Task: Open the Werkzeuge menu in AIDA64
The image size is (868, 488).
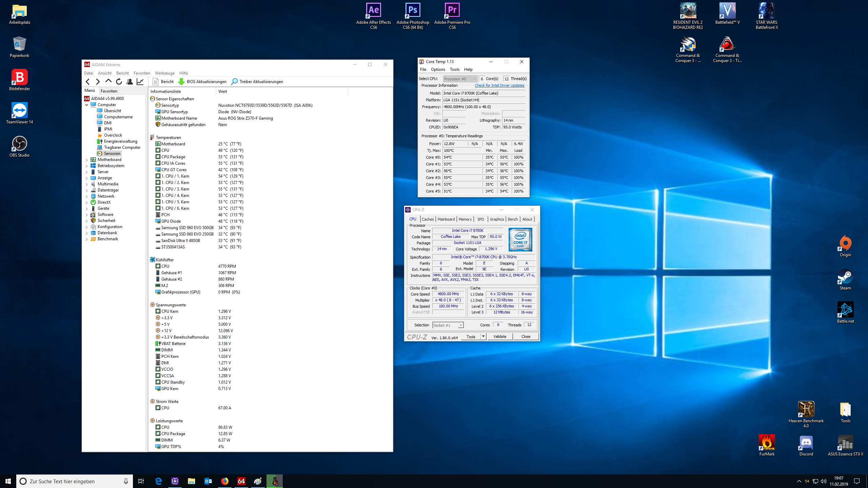Action: [164, 73]
